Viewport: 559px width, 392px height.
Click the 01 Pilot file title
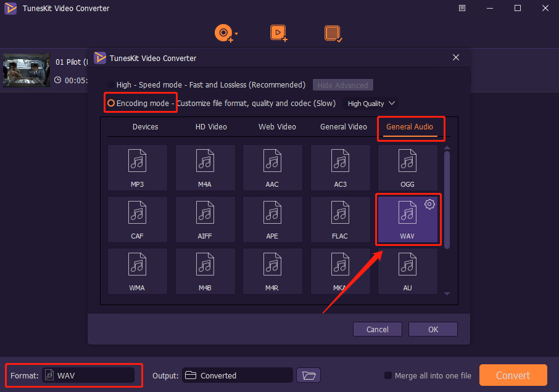coord(72,62)
